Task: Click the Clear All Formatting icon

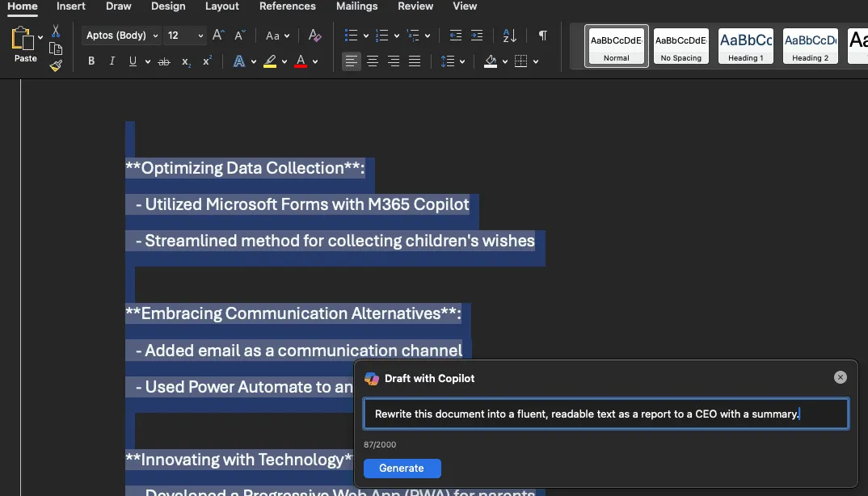Action: (314, 36)
